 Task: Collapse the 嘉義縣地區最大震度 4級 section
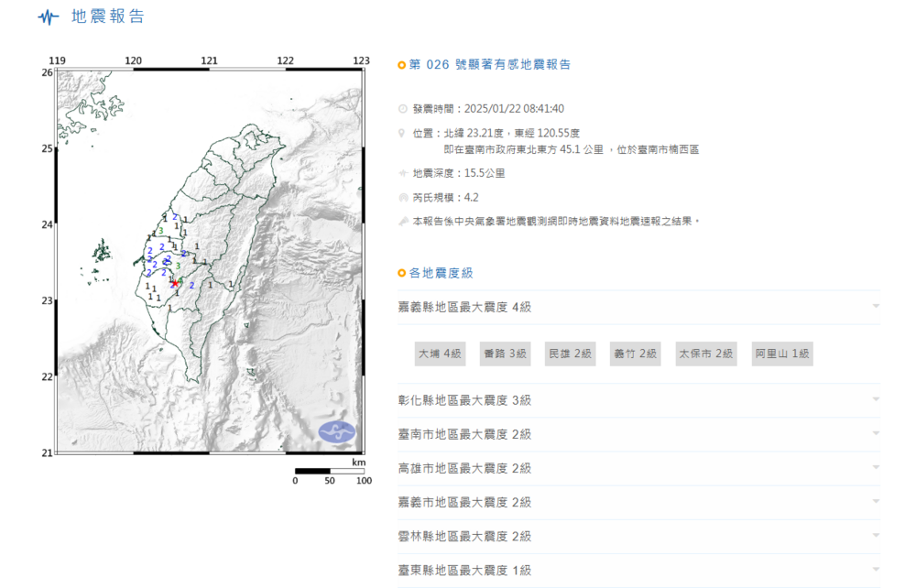tap(876, 307)
